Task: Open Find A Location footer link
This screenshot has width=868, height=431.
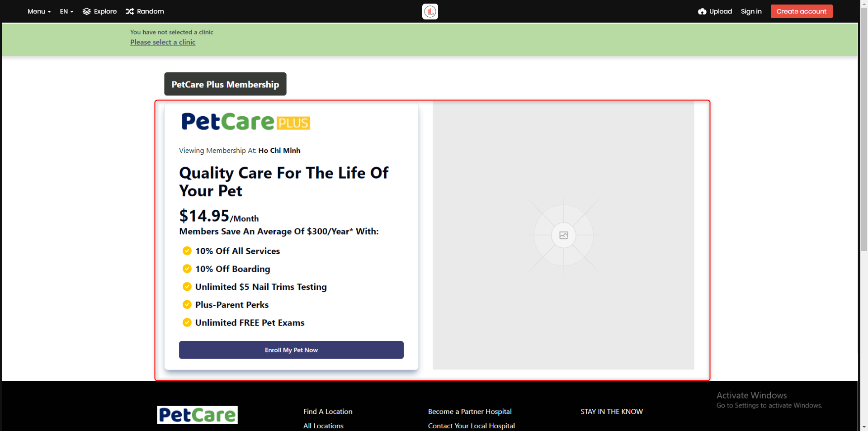Action: 328,412
